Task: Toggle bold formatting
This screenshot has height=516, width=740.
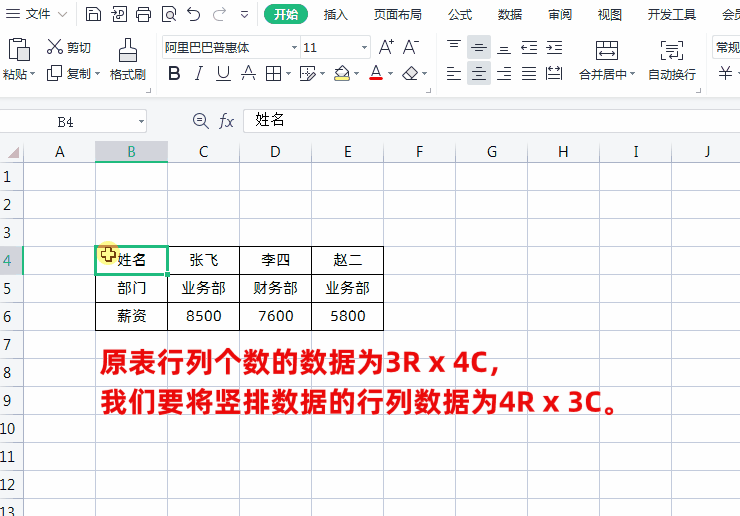Action: point(174,74)
